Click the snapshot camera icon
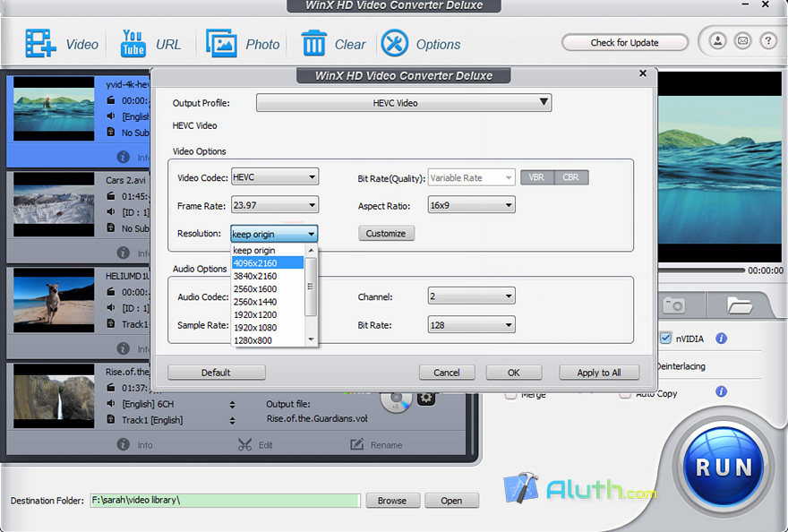Viewport: 788px width, 532px height. (674, 305)
